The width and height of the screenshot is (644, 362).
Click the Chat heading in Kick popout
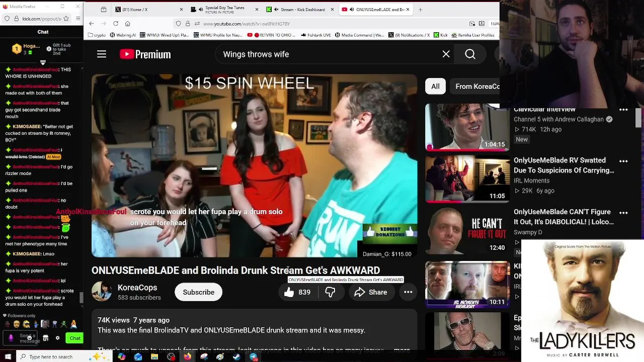pos(43,32)
